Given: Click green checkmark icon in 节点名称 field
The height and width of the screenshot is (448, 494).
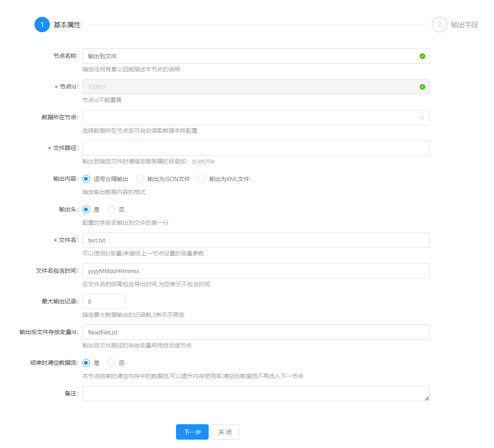Looking at the screenshot, I should pos(422,56).
